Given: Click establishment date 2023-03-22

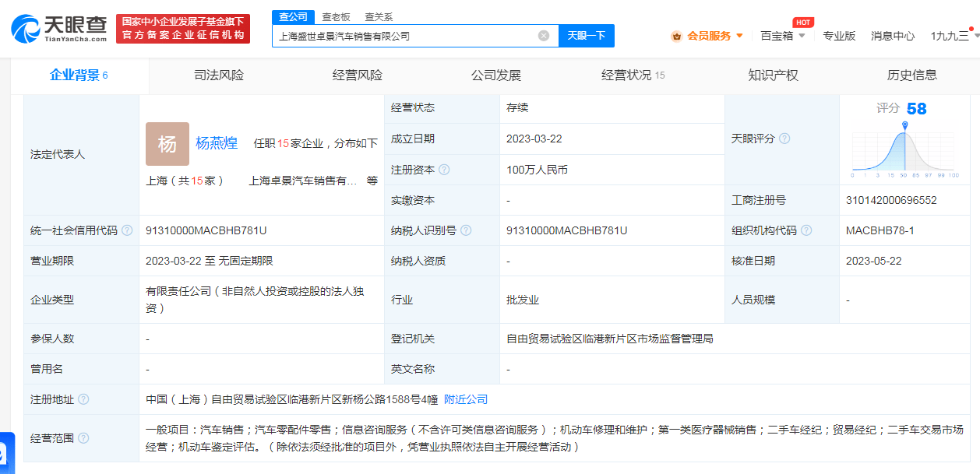Looking at the screenshot, I should 534,139.
